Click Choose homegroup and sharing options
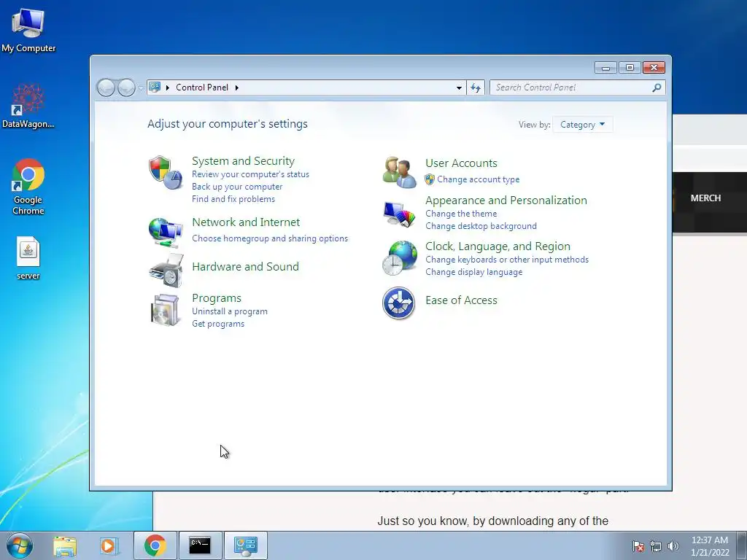This screenshot has height=560, width=747. [x=270, y=238]
